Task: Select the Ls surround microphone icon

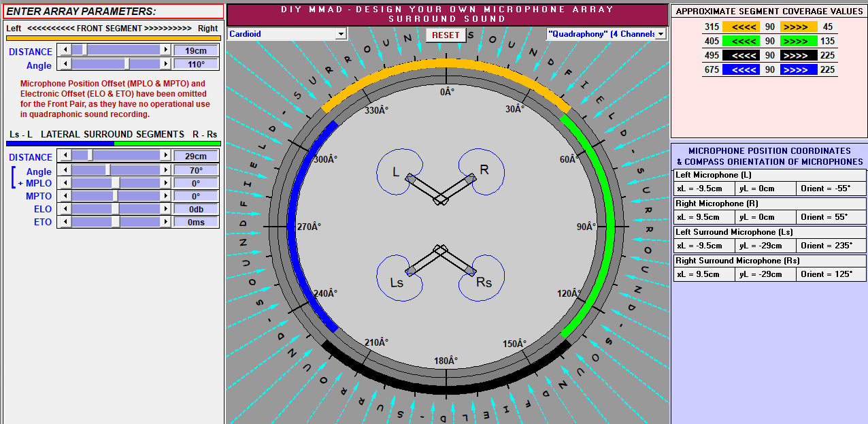Action: (411, 272)
